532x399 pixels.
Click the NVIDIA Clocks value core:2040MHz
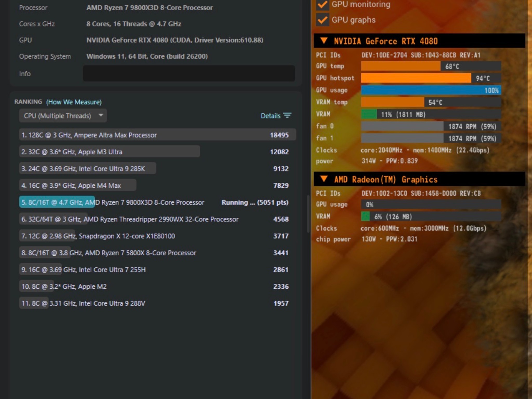tap(425, 150)
